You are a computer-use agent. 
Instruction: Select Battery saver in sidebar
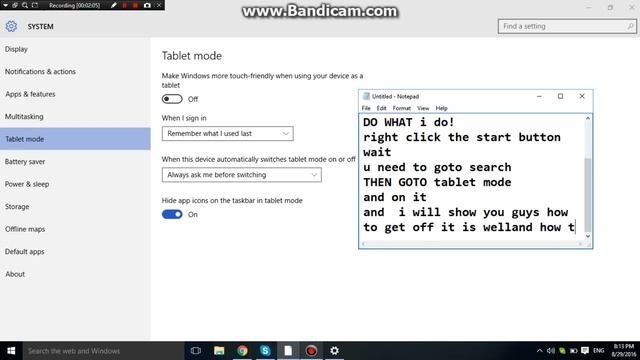75,162
